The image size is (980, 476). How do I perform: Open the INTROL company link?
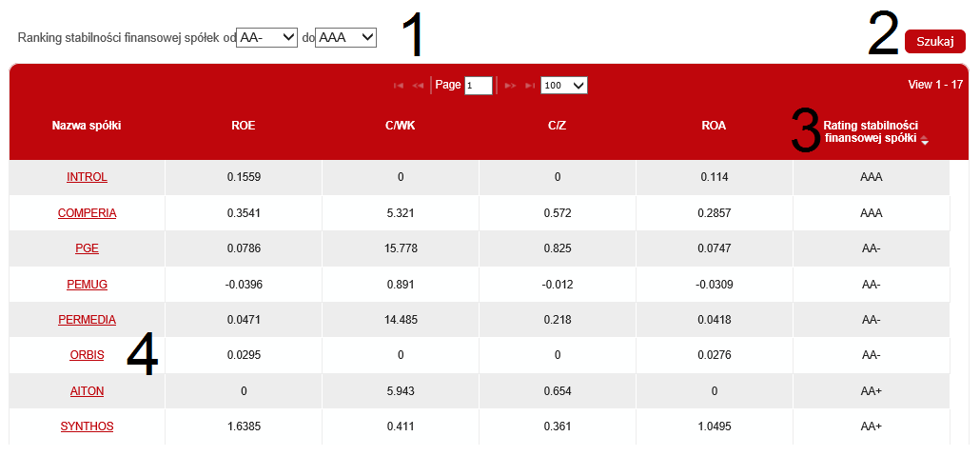87,177
